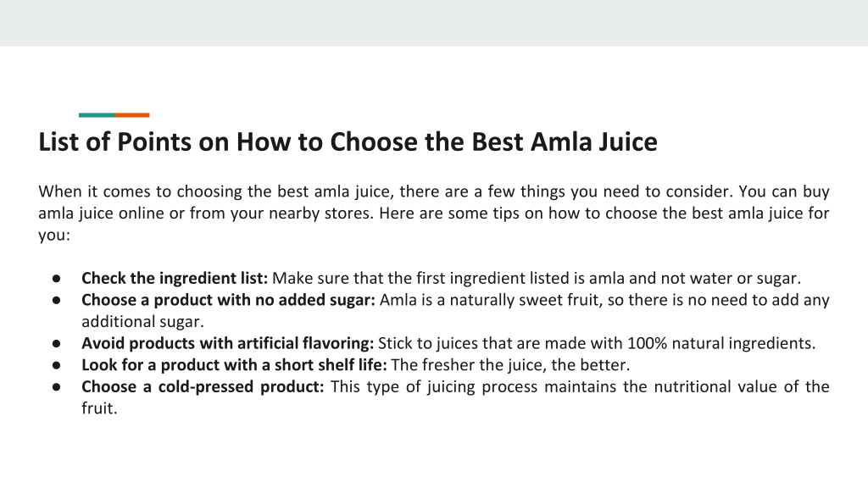Click the line 'amla juice online or from your nearby stores'

point(206,213)
